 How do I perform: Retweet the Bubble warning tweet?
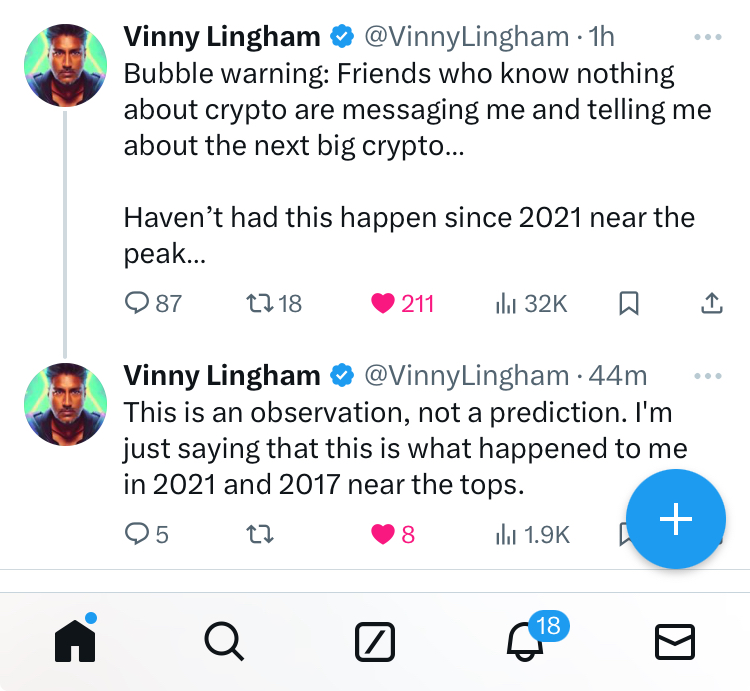click(257, 303)
